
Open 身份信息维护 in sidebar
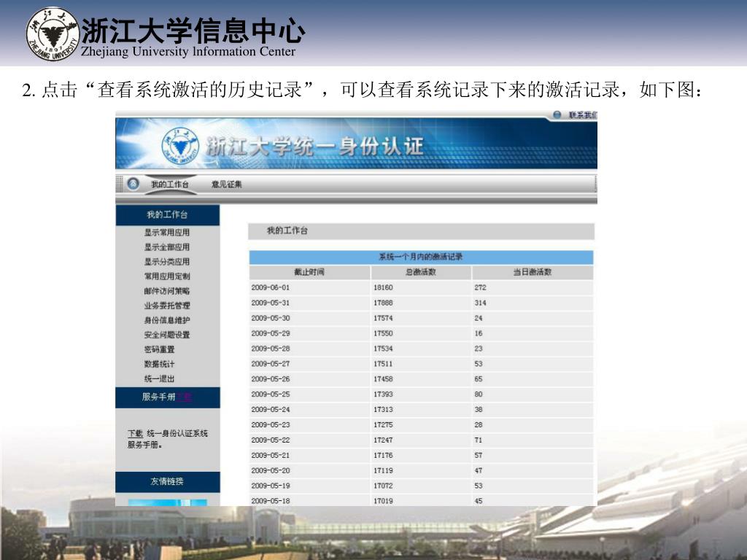click(x=167, y=320)
